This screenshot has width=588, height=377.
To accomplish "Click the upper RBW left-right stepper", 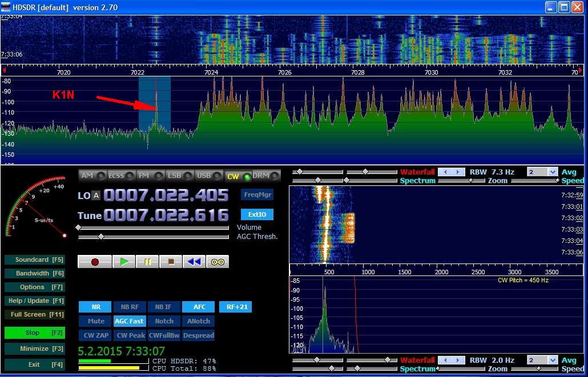I will point(451,172).
